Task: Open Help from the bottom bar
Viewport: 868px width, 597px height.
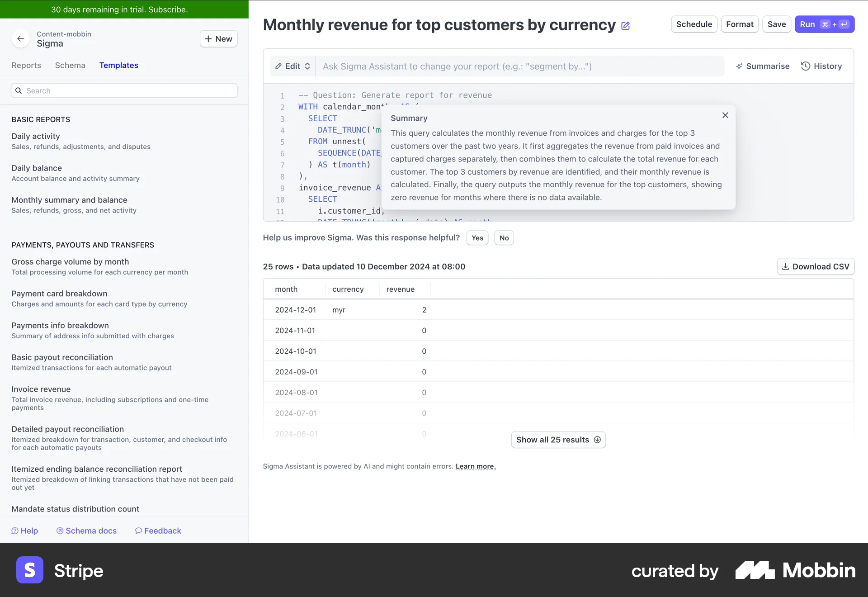Action: [x=25, y=531]
